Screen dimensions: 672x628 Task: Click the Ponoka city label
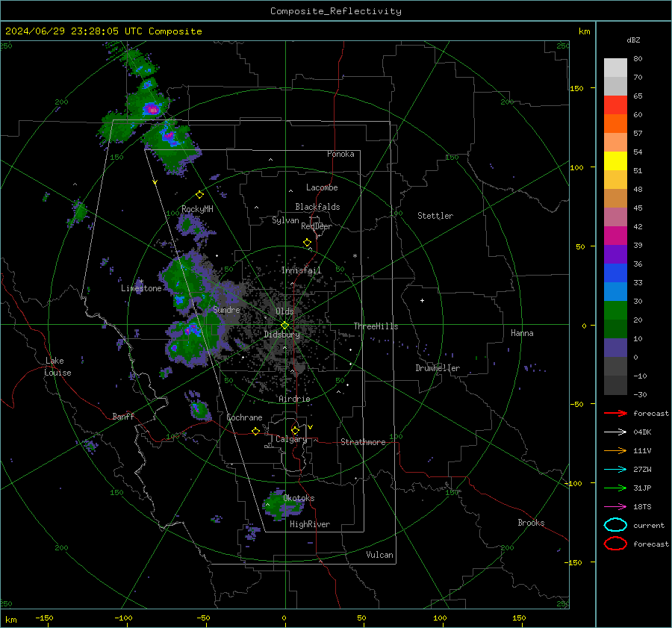pyautogui.click(x=340, y=154)
